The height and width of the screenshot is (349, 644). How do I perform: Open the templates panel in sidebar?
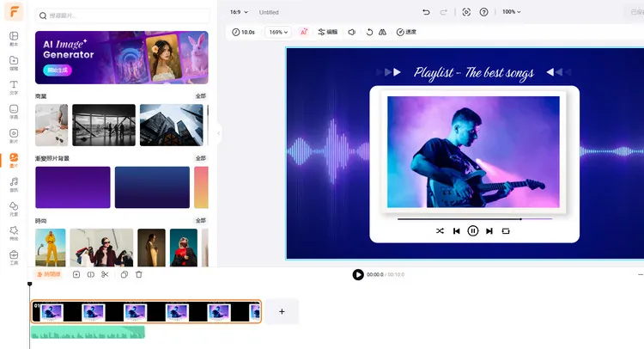(x=14, y=39)
